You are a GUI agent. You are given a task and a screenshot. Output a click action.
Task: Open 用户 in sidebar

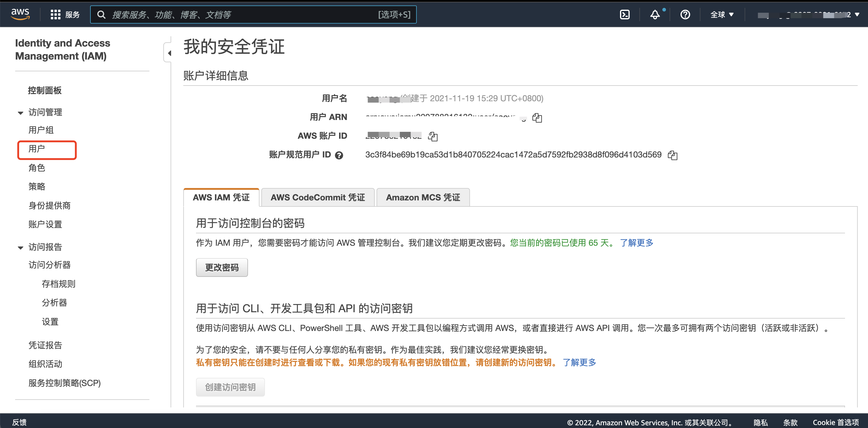(x=37, y=148)
